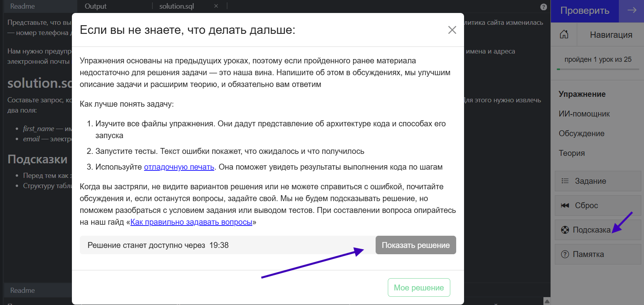Click the Подсказка lifebuoy icon

tap(565, 230)
